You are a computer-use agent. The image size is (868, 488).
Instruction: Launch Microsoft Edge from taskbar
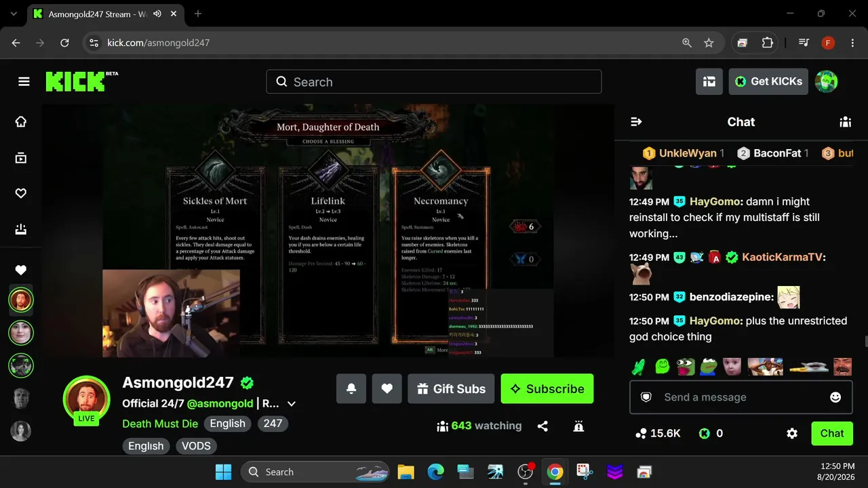coord(435,472)
